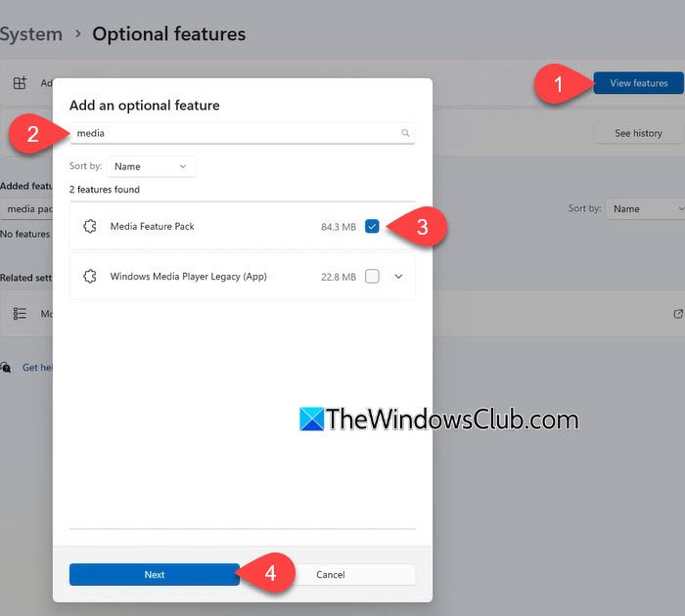Open the background page's Sort by Name dropdown
685x616 pixels.
tap(645, 209)
